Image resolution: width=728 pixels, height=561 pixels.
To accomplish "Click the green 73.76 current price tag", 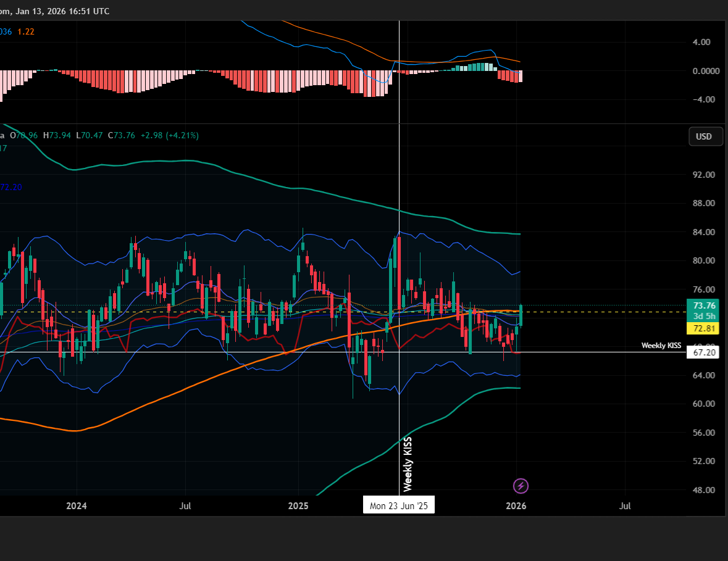I will (704, 305).
